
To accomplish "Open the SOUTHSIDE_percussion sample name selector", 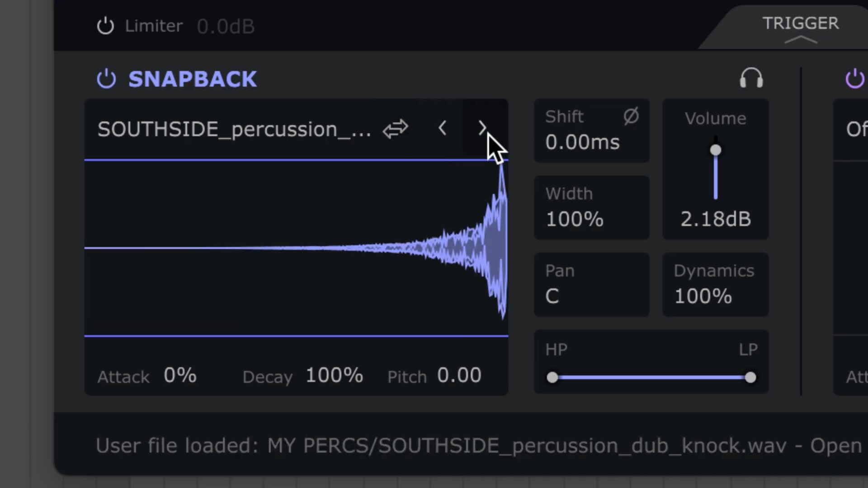I will [234, 130].
